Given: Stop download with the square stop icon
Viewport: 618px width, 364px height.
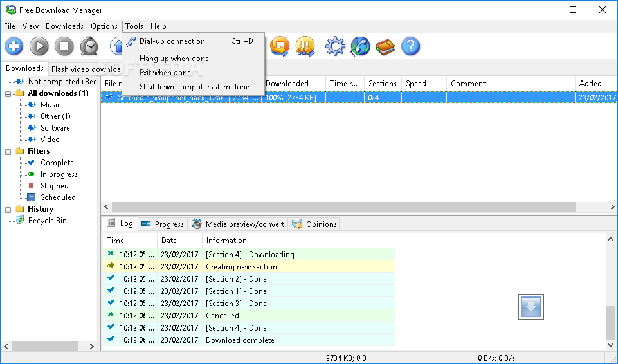Looking at the screenshot, I should pos(64,46).
